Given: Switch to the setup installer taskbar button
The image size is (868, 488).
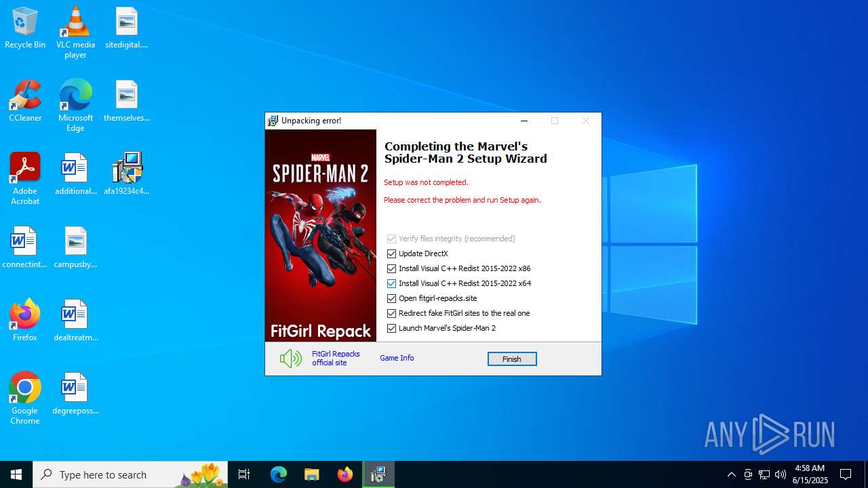Looking at the screenshot, I should pyautogui.click(x=378, y=474).
